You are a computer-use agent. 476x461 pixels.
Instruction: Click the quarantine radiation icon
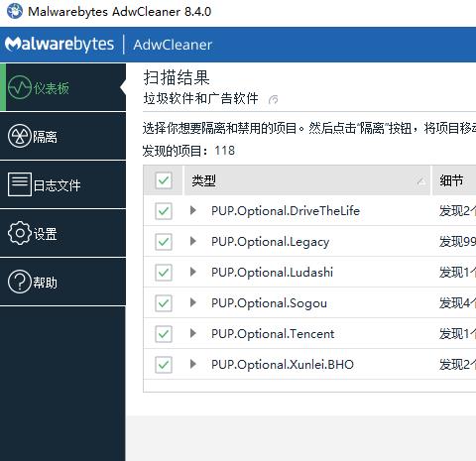20,136
